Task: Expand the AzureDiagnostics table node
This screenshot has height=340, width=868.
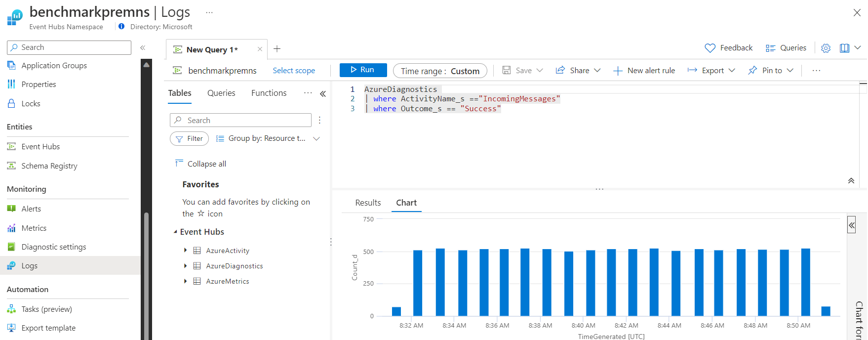Action: (186, 266)
